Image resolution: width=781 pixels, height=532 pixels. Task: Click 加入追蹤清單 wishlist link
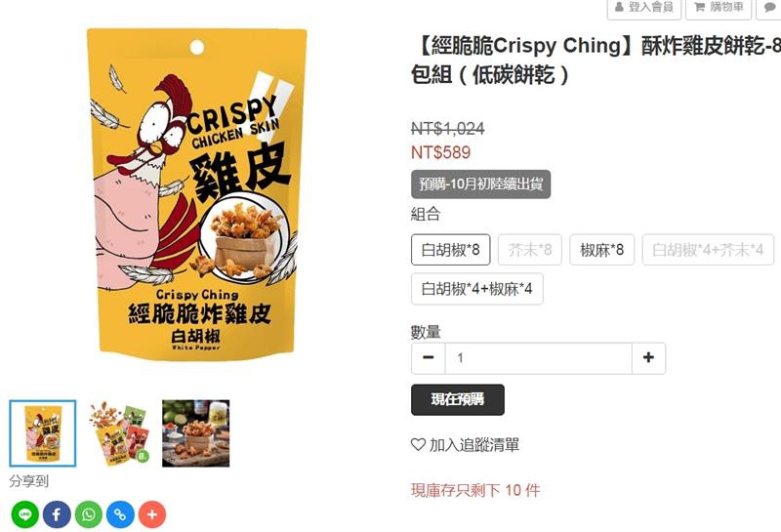474,445
